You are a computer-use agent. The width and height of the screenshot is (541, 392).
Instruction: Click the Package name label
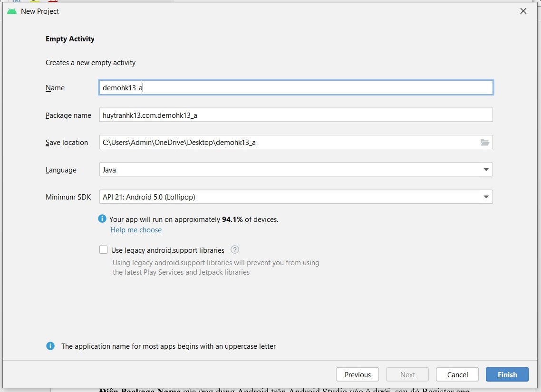(68, 115)
